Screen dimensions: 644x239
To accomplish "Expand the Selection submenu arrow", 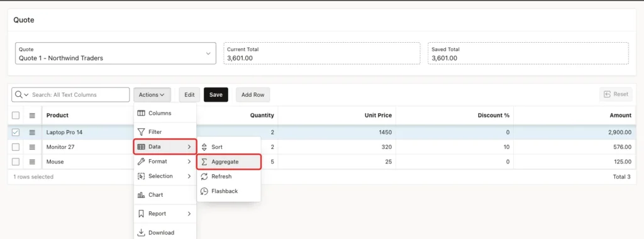I will 189,176.
